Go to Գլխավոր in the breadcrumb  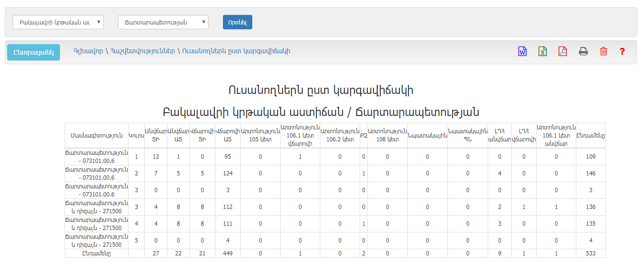(88, 51)
